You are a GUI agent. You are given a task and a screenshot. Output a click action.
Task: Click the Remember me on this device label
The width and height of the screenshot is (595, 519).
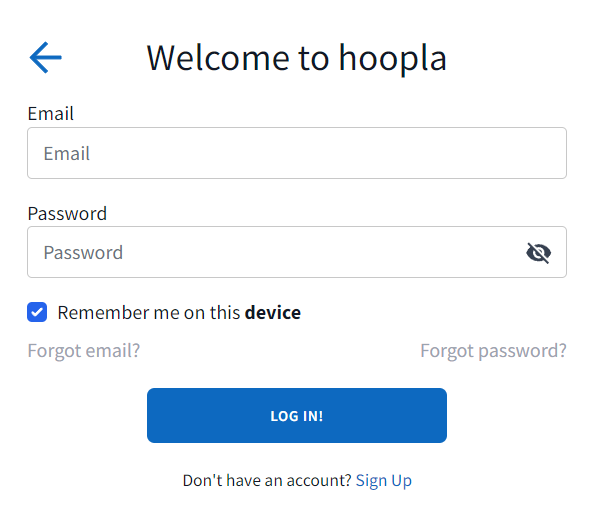[x=179, y=313]
